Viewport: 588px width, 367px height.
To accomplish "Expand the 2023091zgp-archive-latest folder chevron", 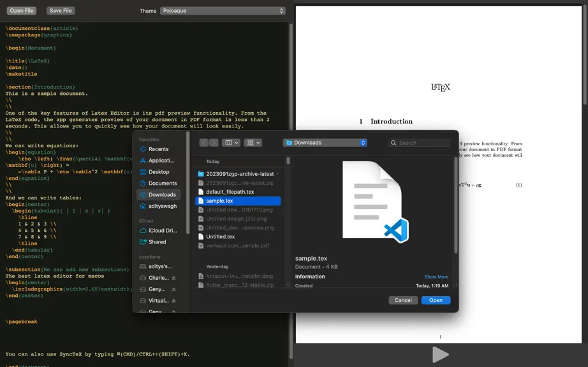I will pyautogui.click(x=277, y=174).
